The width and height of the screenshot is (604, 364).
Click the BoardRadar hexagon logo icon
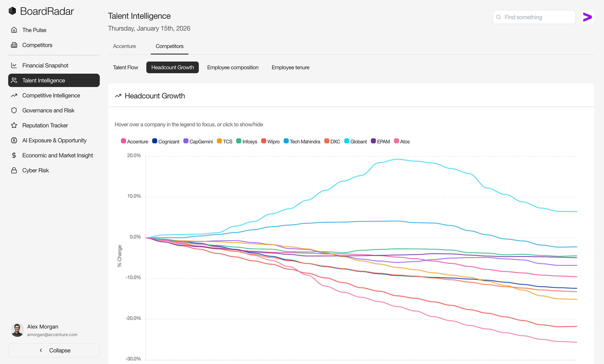click(x=12, y=11)
